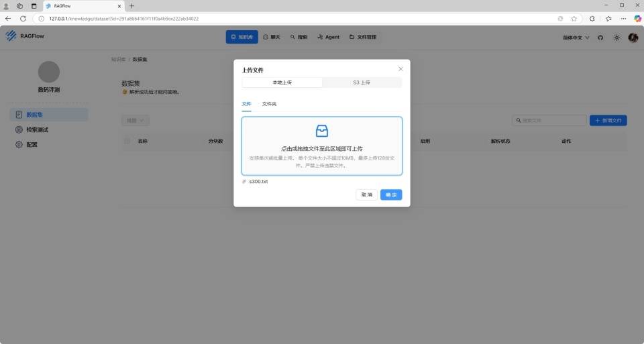This screenshot has height=344, width=644.
Task: Open the user avatar menu
Action: [x=633, y=38]
